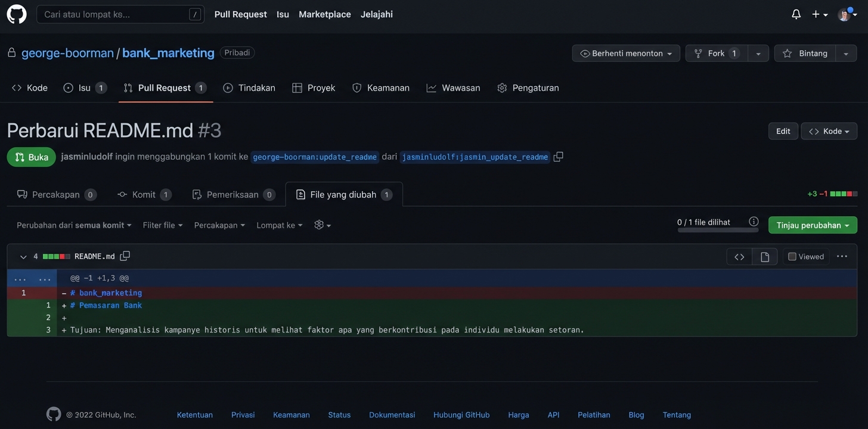868x429 pixels.
Task: Open the Kode dropdown button
Action: click(x=829, y=131)
